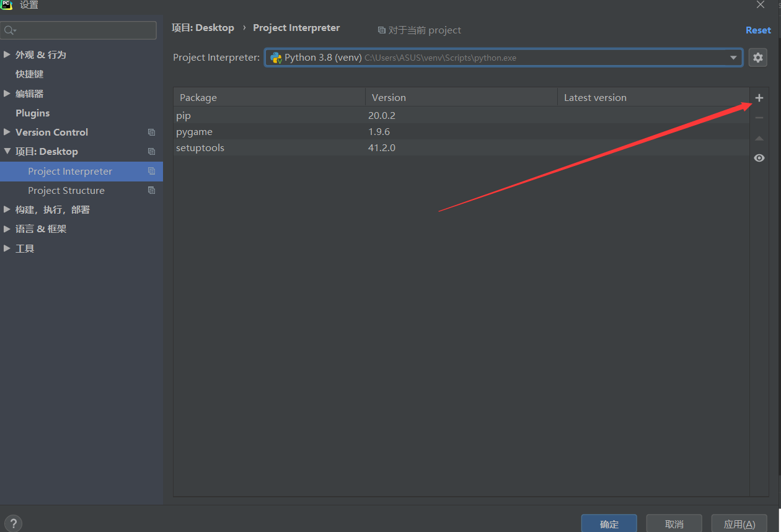The height and width of the screenshot is (532, 781).
Task: Click the Python logo in interpreter field
Action: coord(276,58)
